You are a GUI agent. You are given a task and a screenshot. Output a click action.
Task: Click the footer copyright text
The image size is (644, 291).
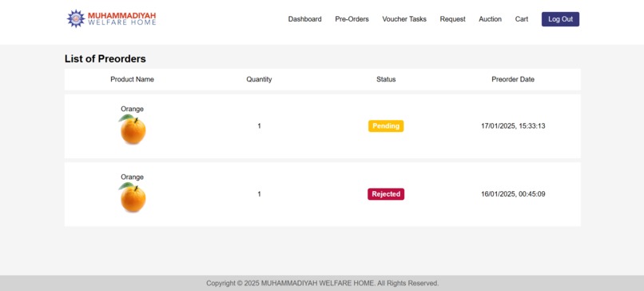tap(323, 283)
